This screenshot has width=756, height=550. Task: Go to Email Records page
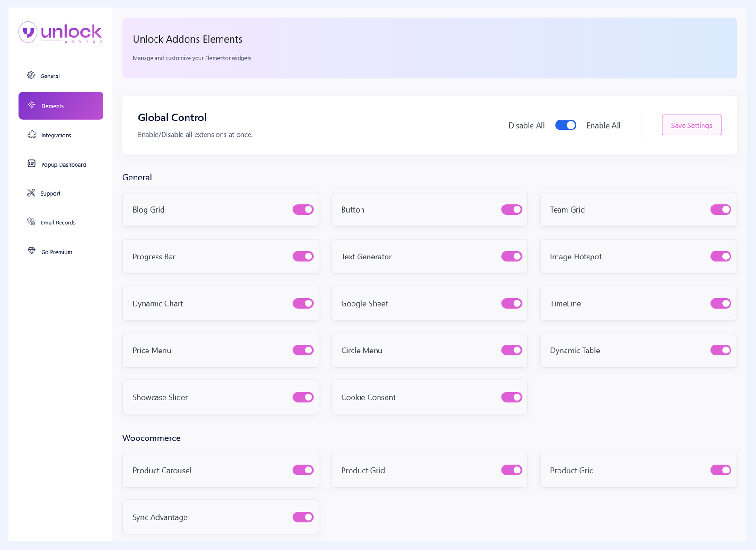tap(58, 223)
